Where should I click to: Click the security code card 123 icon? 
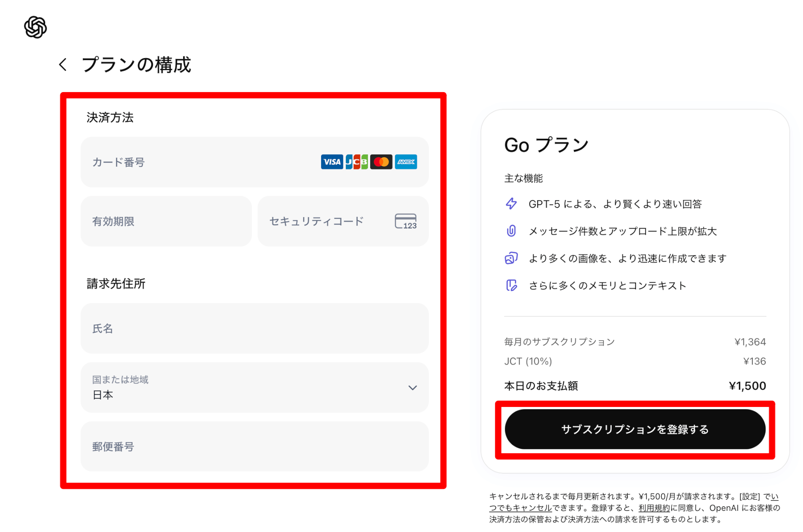pyautogui.click(x=405, y=221)
